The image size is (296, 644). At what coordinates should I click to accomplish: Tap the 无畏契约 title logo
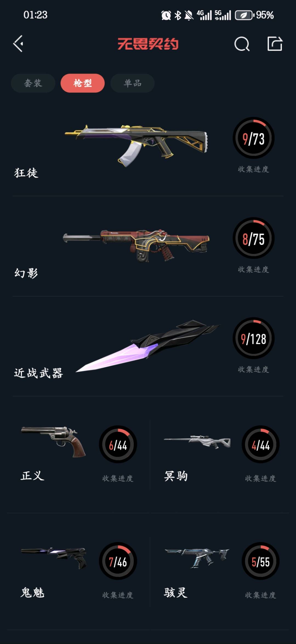click(x=148, y=44)
